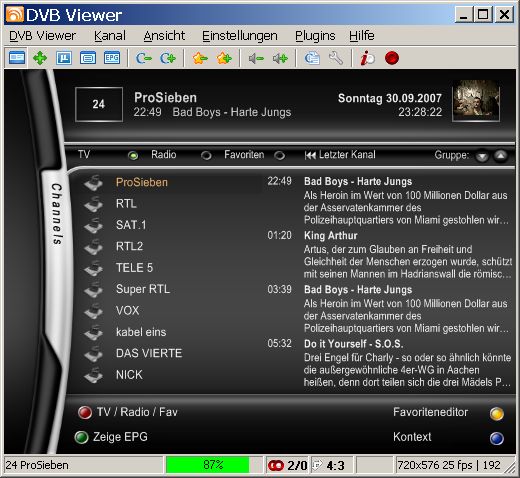520x478 pixels.
Task: Click the recorder programming toolbar icon
Action: tap(312, 58)
